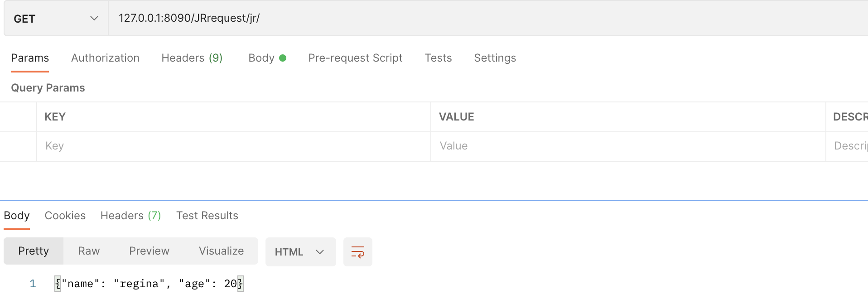Select the Visualize response view
The image size is (868, 299).
[221, 251]
